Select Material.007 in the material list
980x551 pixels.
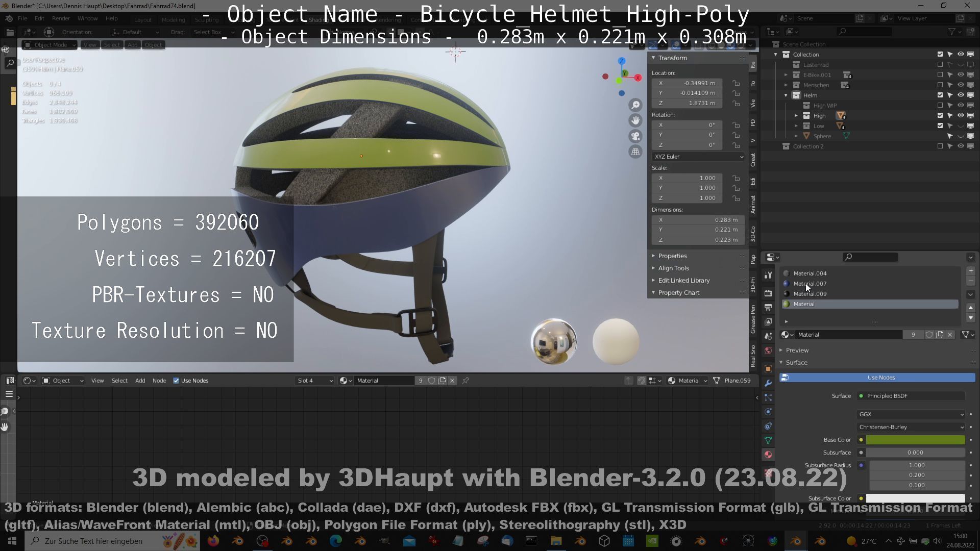tap(870, 284)
